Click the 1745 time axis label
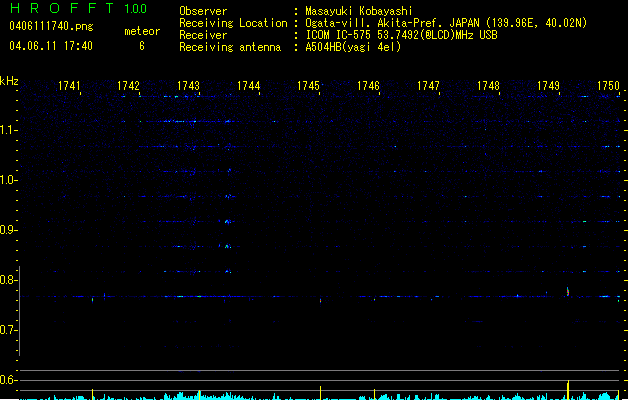629x400 pixels. [x=308, y=86]
